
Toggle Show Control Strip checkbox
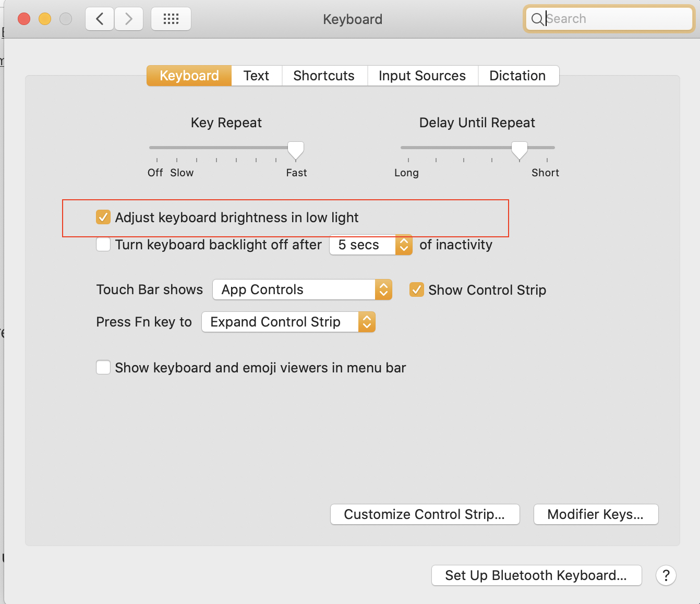[416, 289]
